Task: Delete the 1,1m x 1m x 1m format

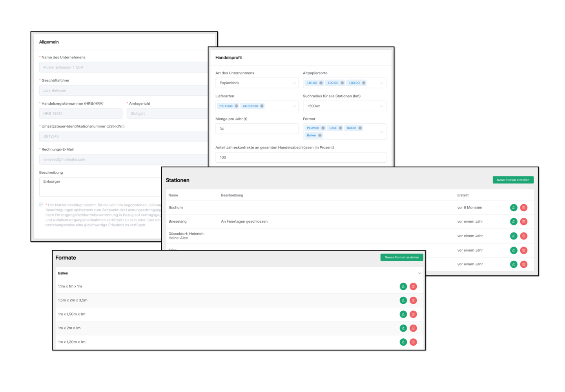Action: (413, 287)
